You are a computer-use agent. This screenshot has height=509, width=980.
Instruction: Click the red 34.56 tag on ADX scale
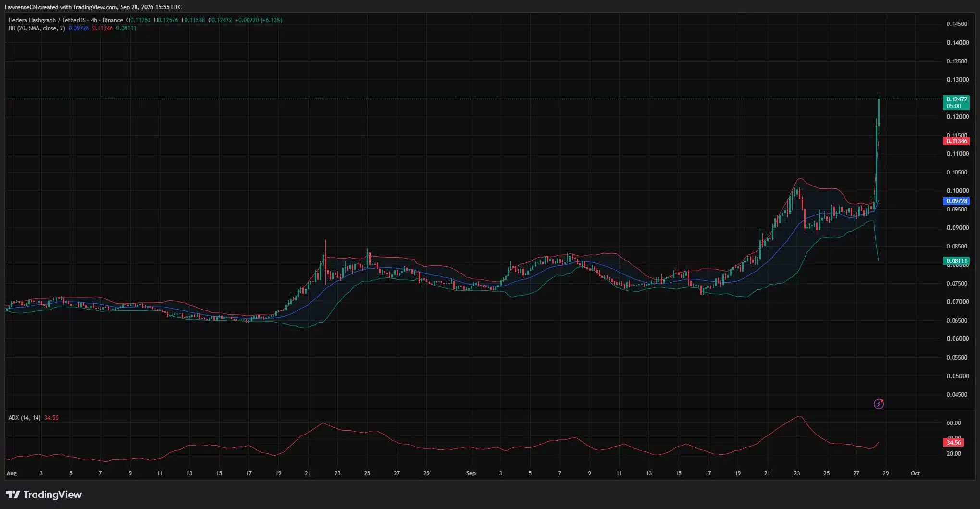coord(954,443)
